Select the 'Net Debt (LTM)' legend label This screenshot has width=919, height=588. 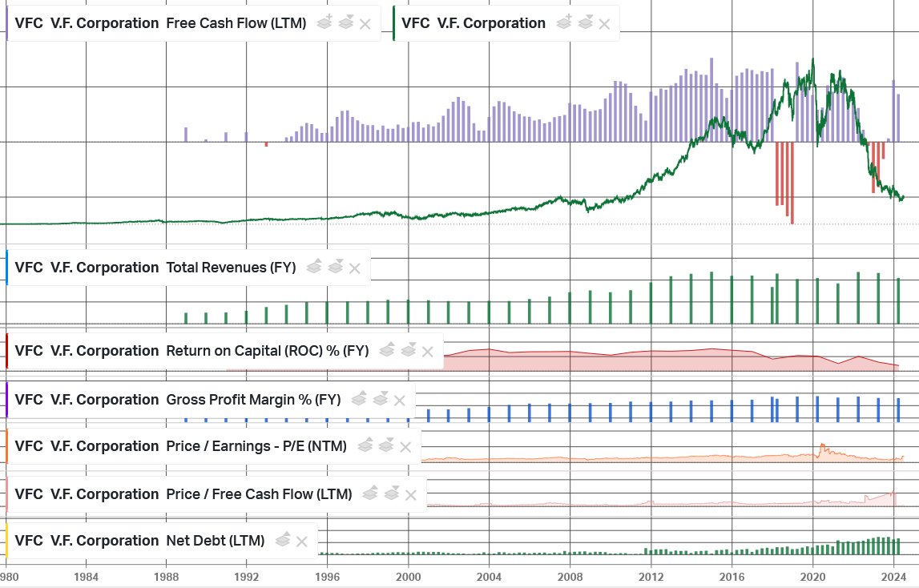pyautogui.click(x=216, y=541)
